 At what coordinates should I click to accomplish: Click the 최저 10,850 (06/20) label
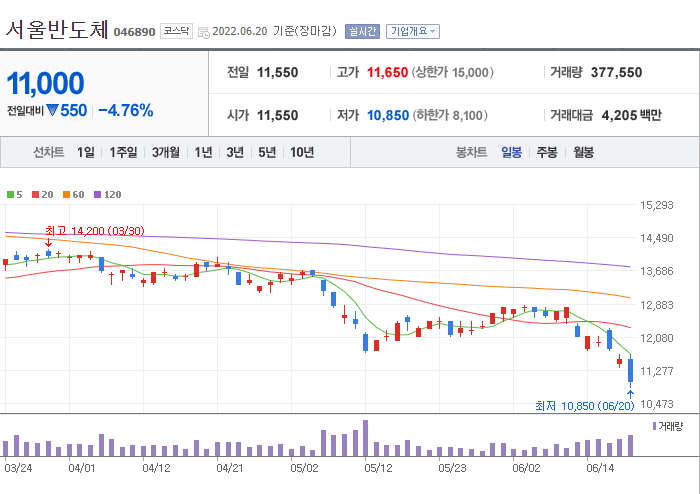584,406
